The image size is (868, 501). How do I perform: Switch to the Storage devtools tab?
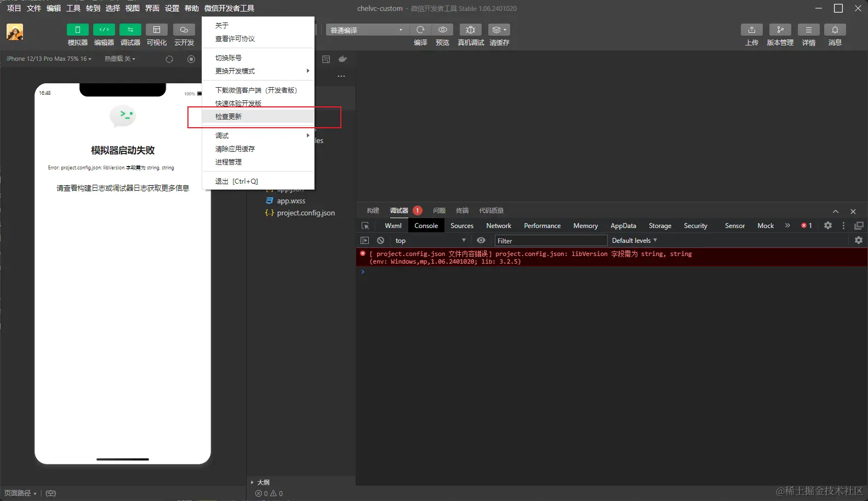[x=660, y=226]
